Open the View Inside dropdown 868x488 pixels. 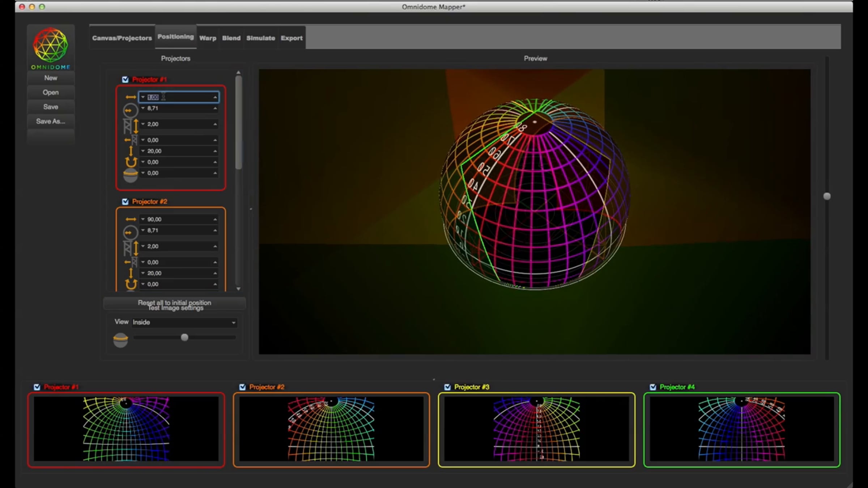(x=184, y=322)
